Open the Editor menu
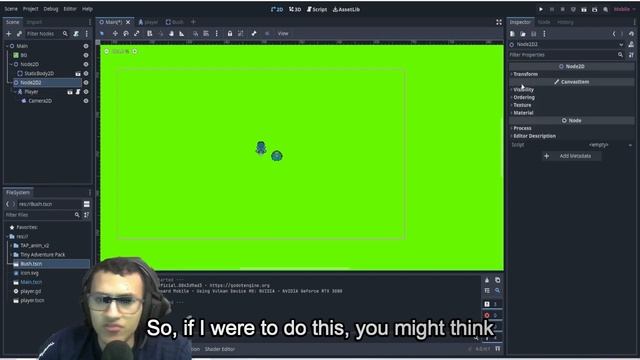Screen dimensions: 640x360 click(70, 9)
